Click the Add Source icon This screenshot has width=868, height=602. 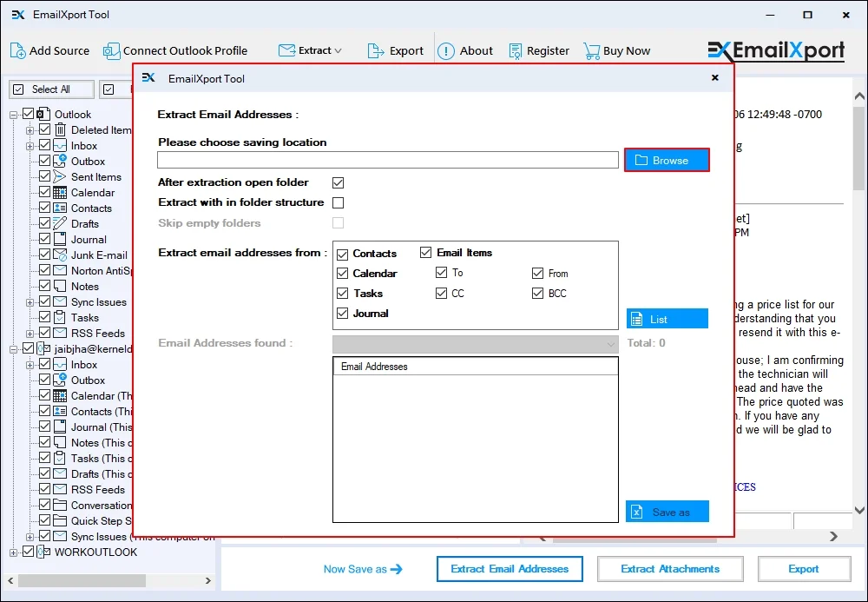tap(16, 50)
